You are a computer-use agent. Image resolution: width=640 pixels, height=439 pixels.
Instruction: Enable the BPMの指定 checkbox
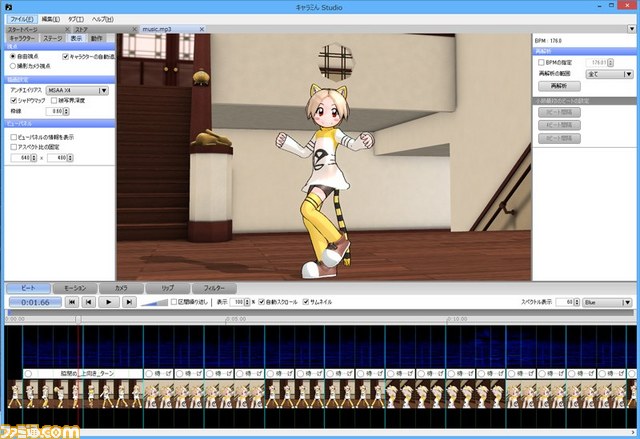click(541, 62)
